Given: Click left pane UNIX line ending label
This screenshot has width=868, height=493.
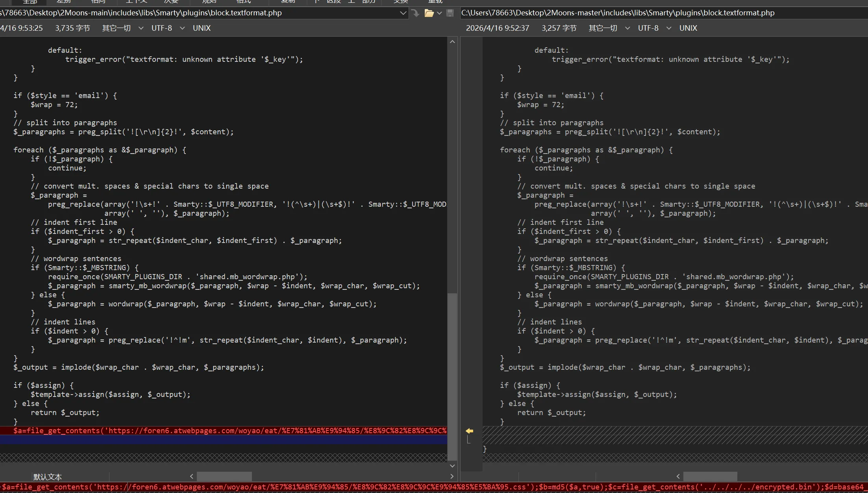Looking at the screenshot, I should point(202,28).
